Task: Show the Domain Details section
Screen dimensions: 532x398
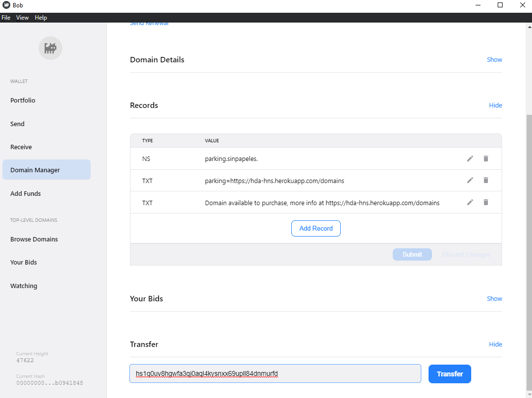Action: point(494,59)
